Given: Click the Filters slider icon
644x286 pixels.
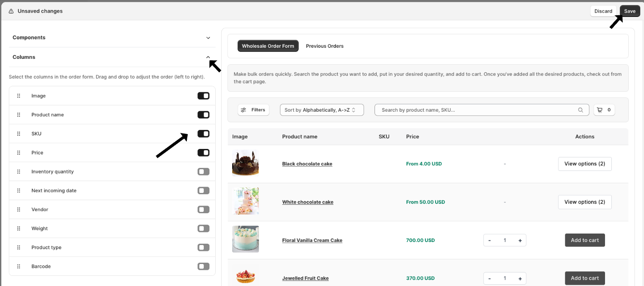Looking at the screenshot, I should [x=244, y=110].
